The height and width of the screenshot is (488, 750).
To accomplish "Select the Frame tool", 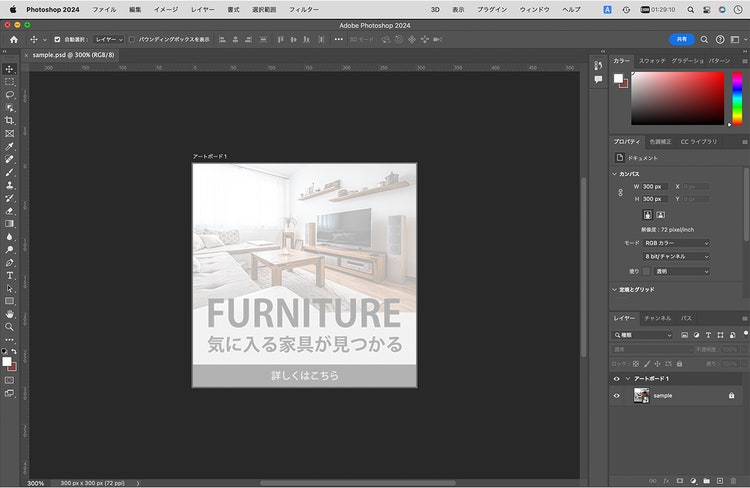I will pyautogui.click(x=9, y=133).
